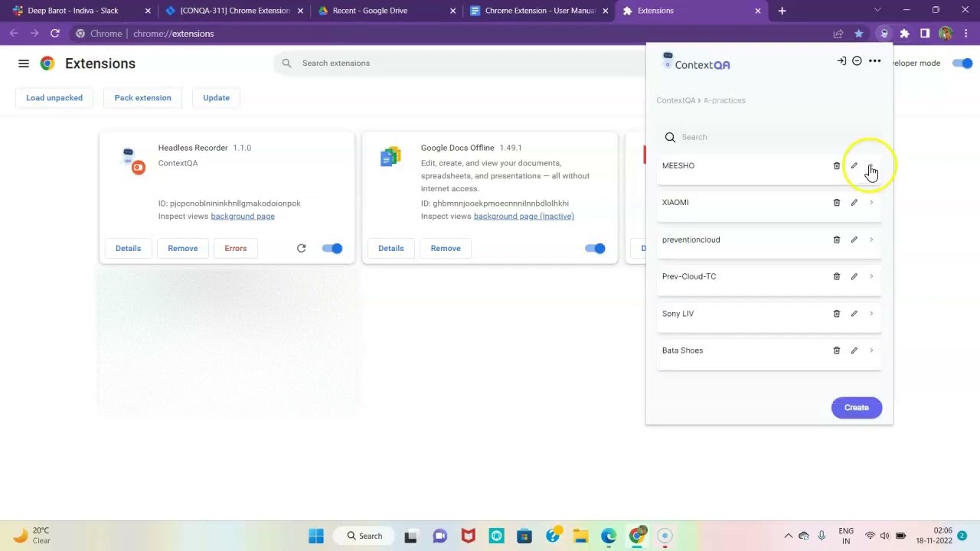Open the weather widget showing 20°C
The height and width of the screenshot is (551, 980).
32,536
